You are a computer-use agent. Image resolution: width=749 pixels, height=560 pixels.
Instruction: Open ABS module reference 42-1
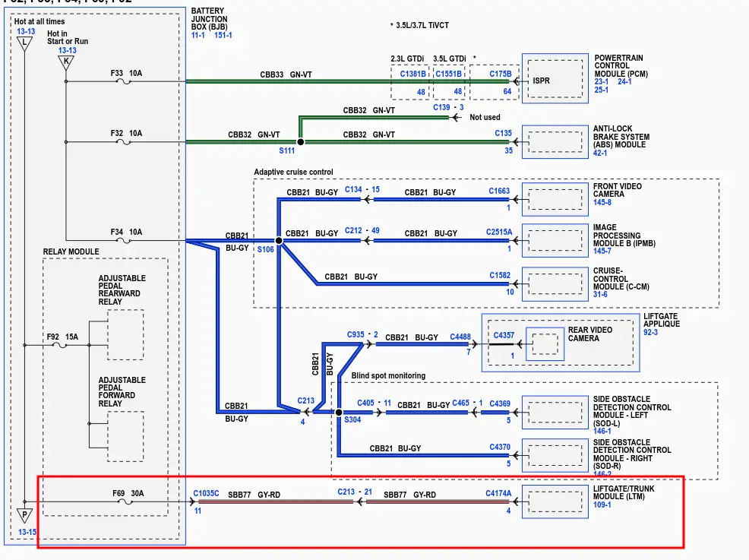click(600, 153)
